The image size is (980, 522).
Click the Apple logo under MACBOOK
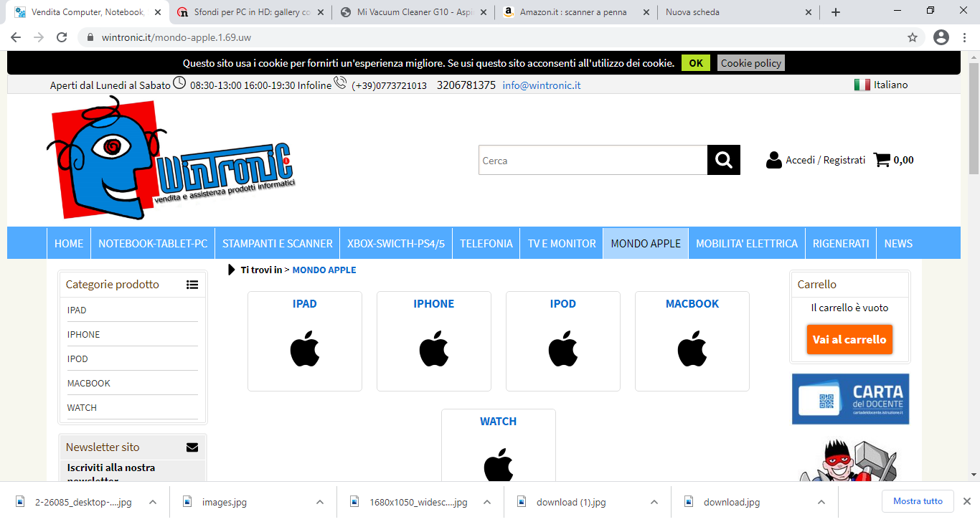(x=692, y=349)
